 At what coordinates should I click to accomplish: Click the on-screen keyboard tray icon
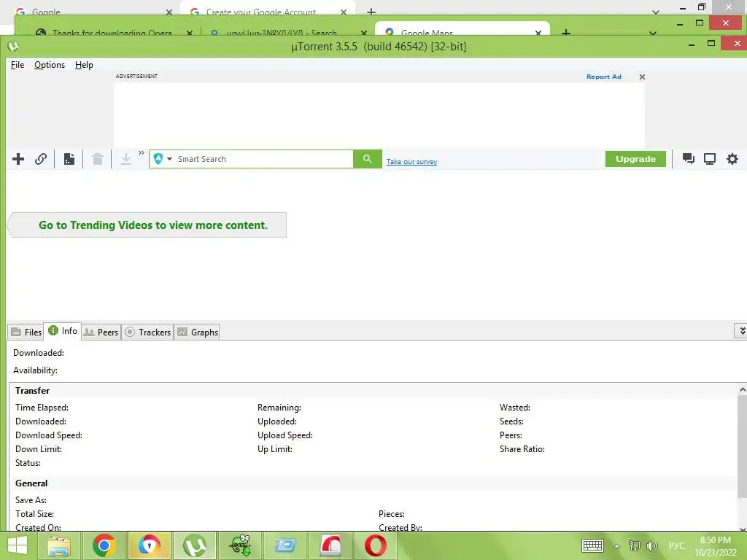pyautogui.click(x=592, y=545)
